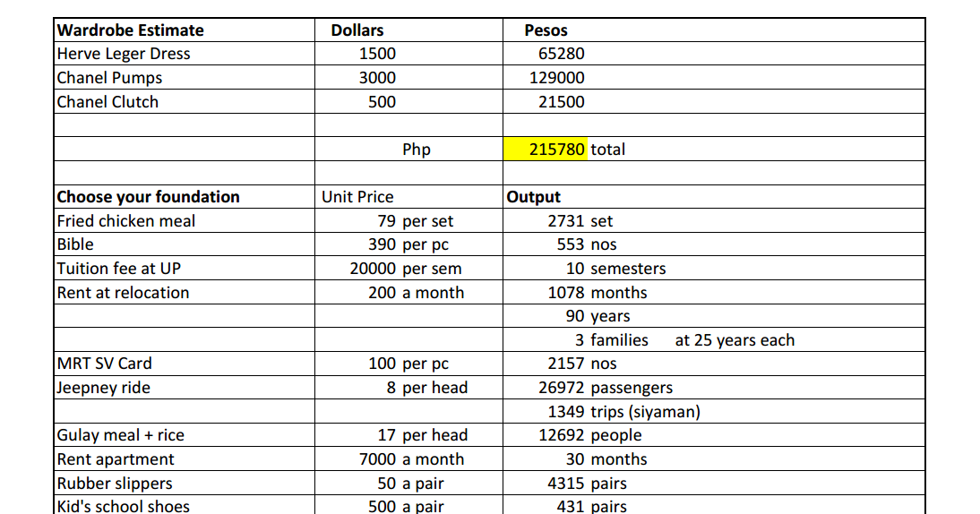Click the Chanel Clutch row label
The image size is (980, 514).
[x=185, y=102]
